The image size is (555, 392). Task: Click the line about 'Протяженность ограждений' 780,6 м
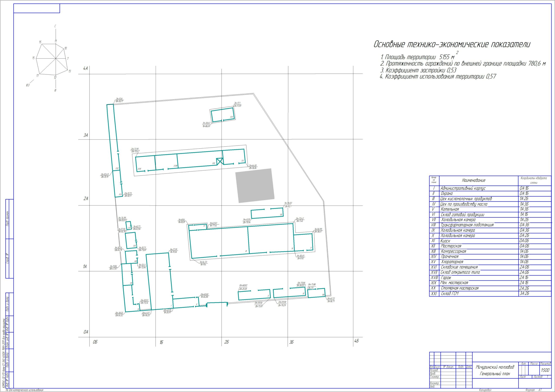pos(463,64)
